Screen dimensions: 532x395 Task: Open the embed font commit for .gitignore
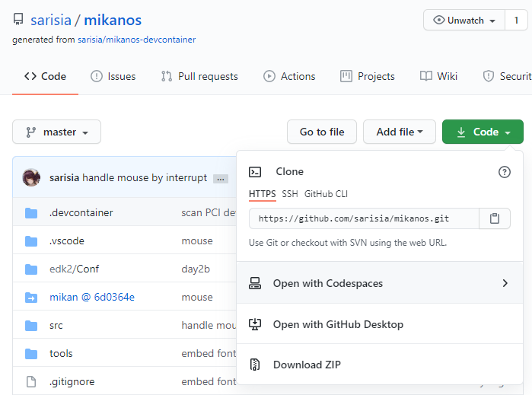click(x=209, y=382)
